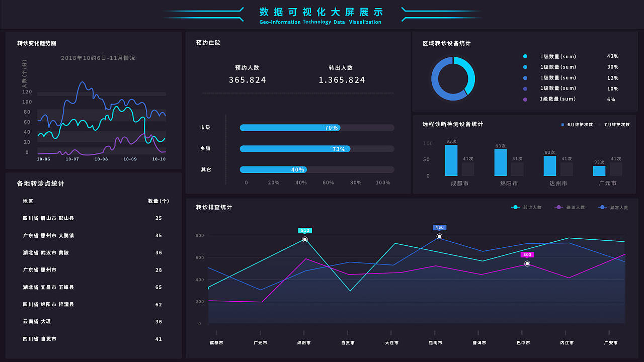644x362 pixels.
Task: Click the 302 data point marker
Action: (x=527, y=263)
